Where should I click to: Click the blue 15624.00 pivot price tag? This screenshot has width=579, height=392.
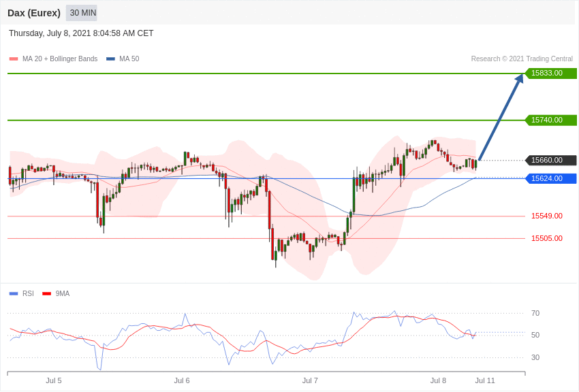pyautogui.click(x=550, y=179)
